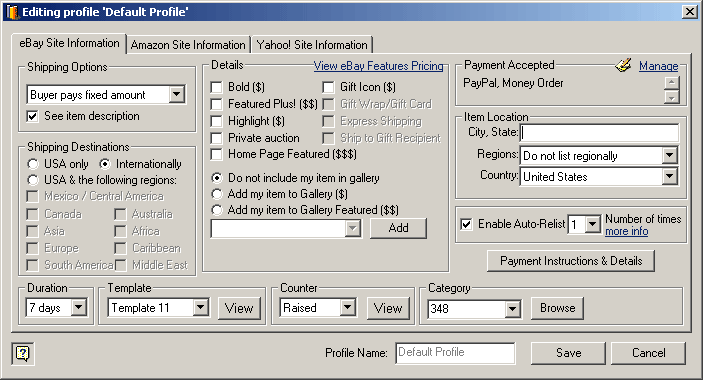Choose USA & the following regions
703x380 pixels.
click(x=33, y=180)
